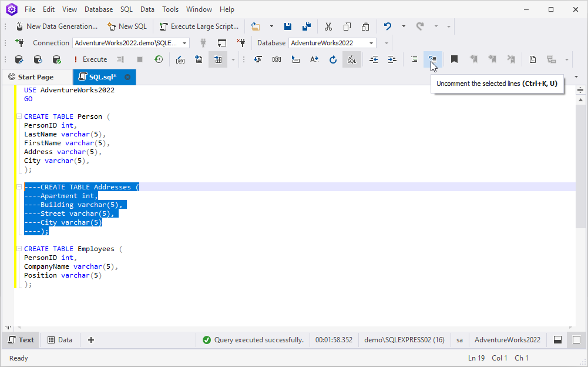Viewport: 588px width, 367px height.
Task: Click the disconnect plug with red X icon
Action: [241, 43]
